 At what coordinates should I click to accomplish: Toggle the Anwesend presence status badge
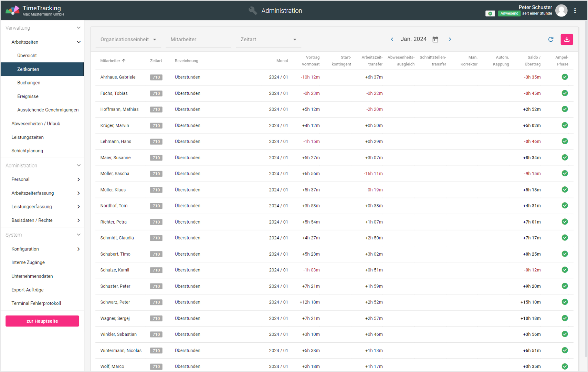[509, 13]
